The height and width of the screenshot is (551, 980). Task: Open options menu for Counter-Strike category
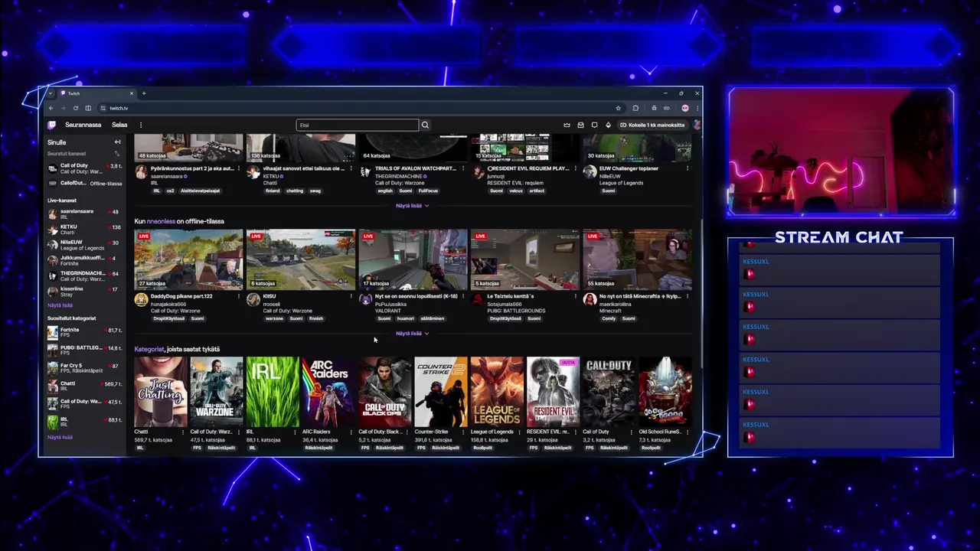[x=463, y=432]
